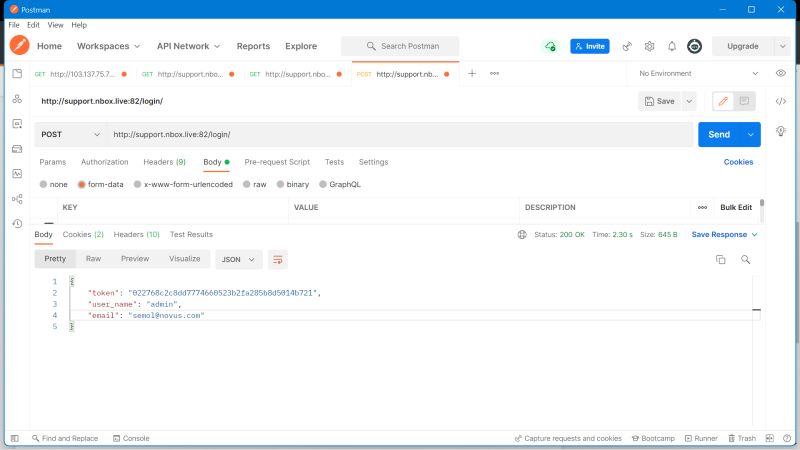The image size is (800, 450).
Task: Click the Postman logo icon
Action: click(x=19, y=45)
